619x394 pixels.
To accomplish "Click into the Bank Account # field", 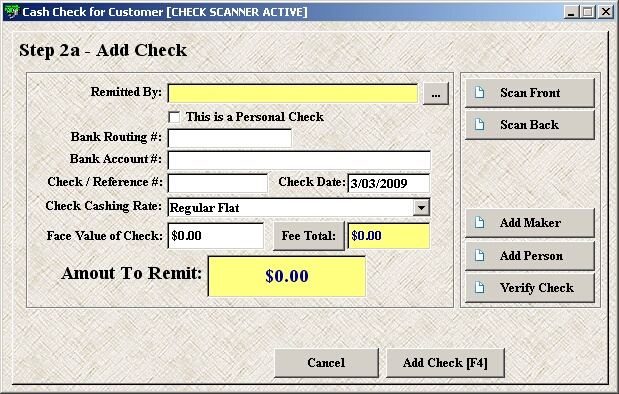I will (x=299, y=160).
